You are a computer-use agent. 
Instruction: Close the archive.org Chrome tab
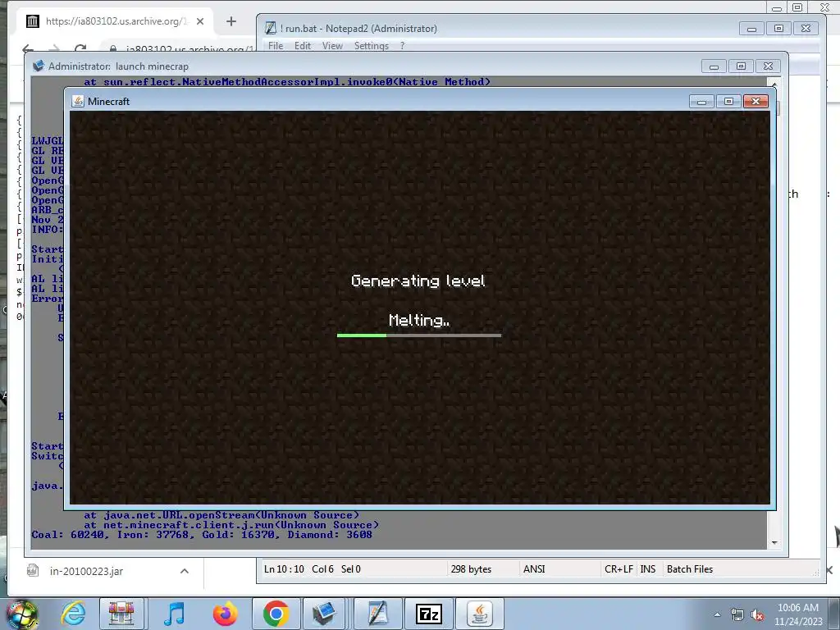pos(200,21)
